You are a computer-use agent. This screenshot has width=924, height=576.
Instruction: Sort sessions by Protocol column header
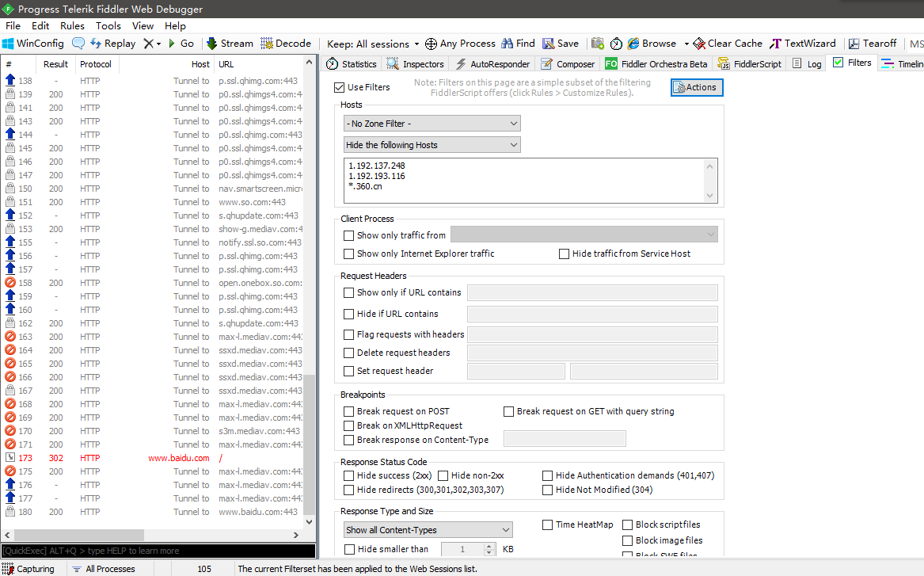pos(96,64)
